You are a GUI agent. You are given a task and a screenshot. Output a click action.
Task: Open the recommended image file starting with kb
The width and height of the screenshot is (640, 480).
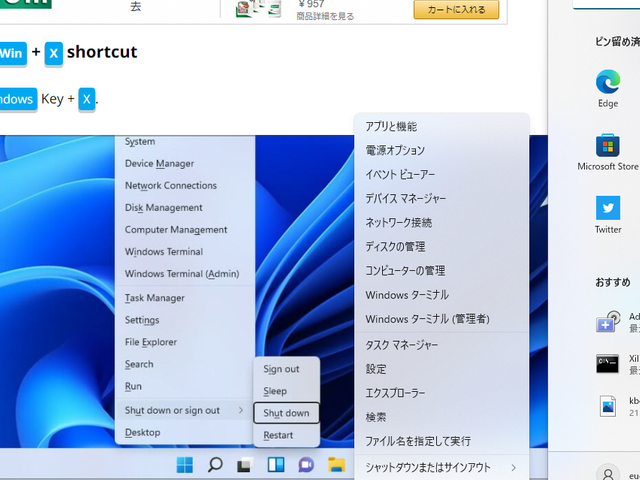point(607,406)
